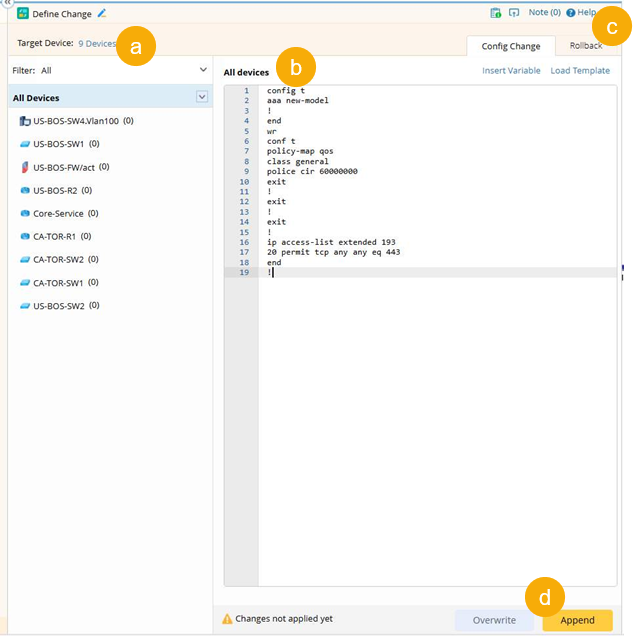
Task: Click the monitor share icon beside Note
Action: pos(514,13)
